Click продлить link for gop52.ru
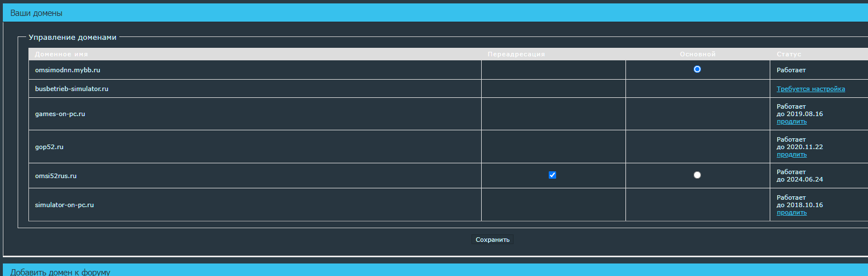This screenshot has height=276, width=868. (x=791, y=154)
